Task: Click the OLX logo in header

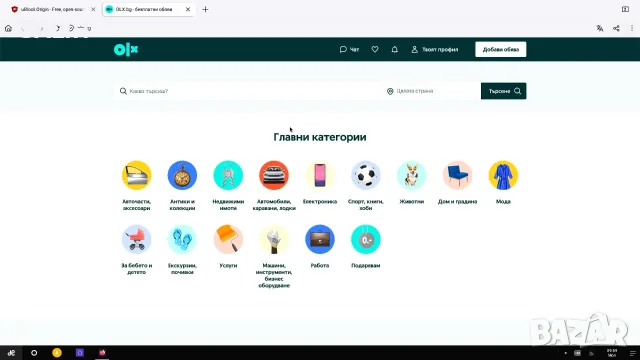Action: (126, 49)
